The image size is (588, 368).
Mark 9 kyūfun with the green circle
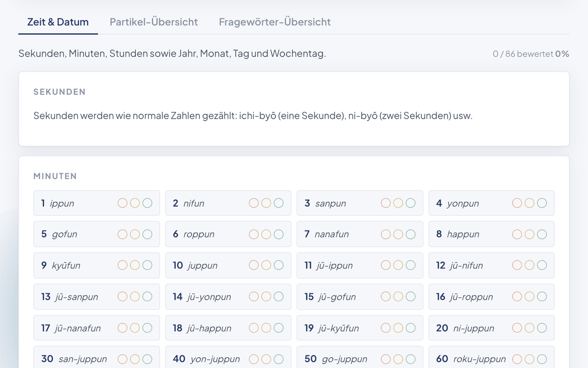[147, 265]
